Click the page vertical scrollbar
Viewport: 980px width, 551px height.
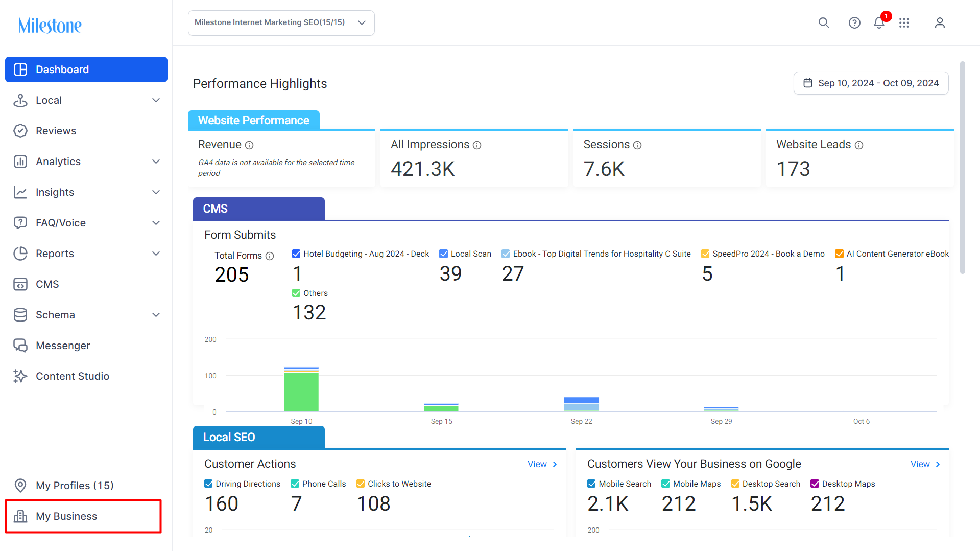tap(963, 168)
